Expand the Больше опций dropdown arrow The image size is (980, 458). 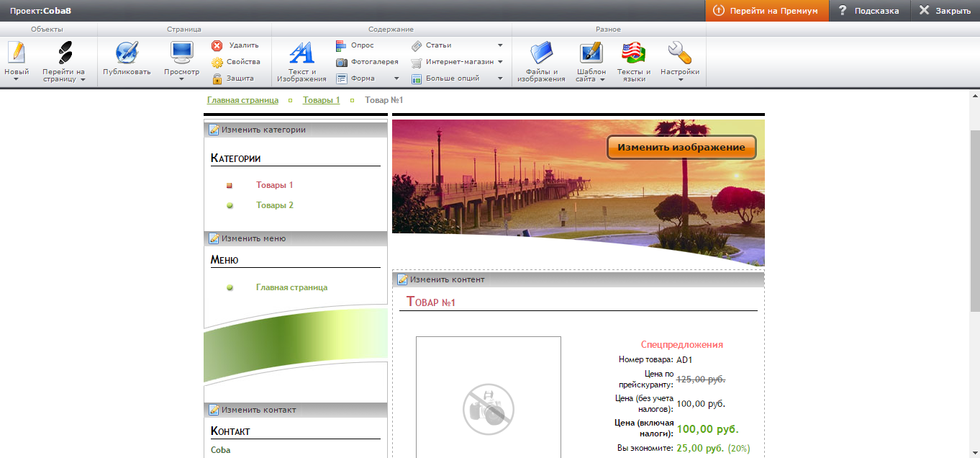coord(500,78)
